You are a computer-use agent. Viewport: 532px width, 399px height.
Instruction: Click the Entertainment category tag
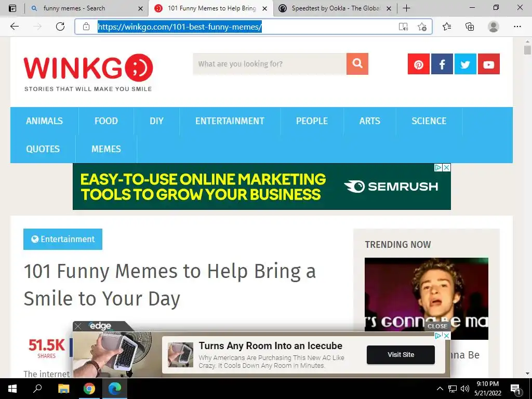point(63,239)
